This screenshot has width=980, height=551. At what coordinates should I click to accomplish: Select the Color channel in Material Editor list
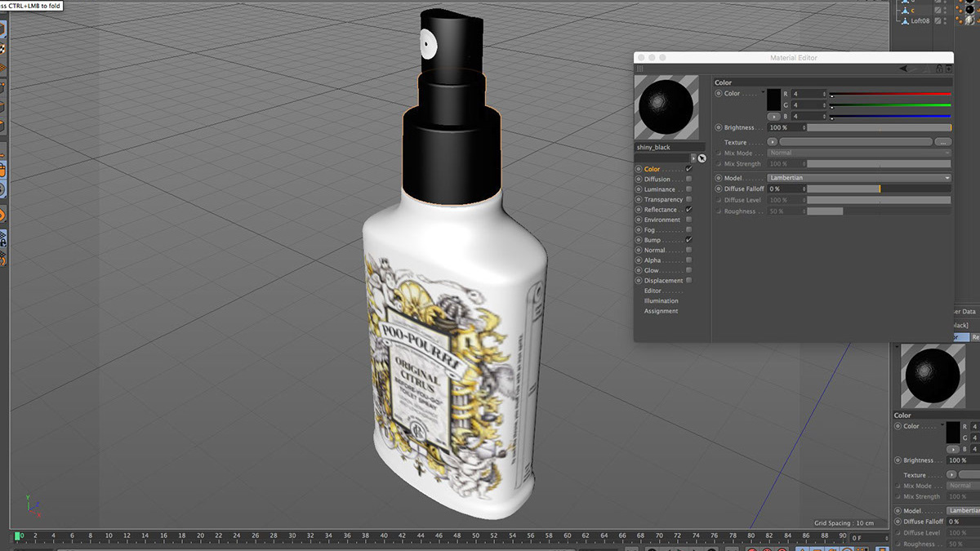point(652,169)
